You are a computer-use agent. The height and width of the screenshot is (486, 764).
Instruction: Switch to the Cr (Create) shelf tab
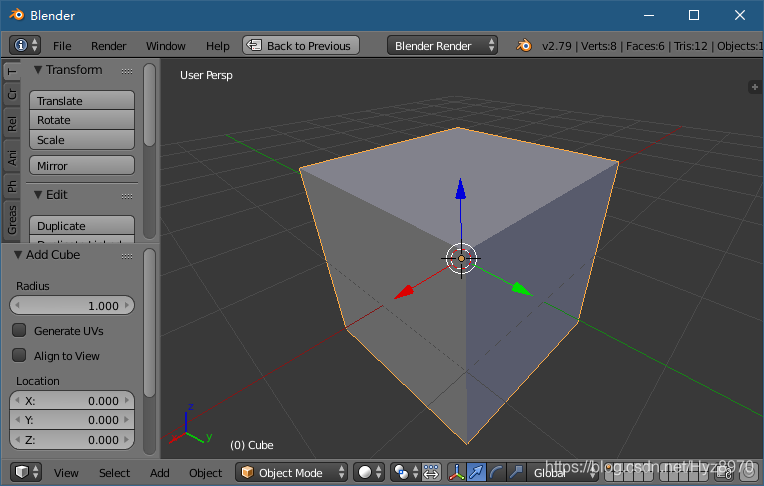point(11,93)
